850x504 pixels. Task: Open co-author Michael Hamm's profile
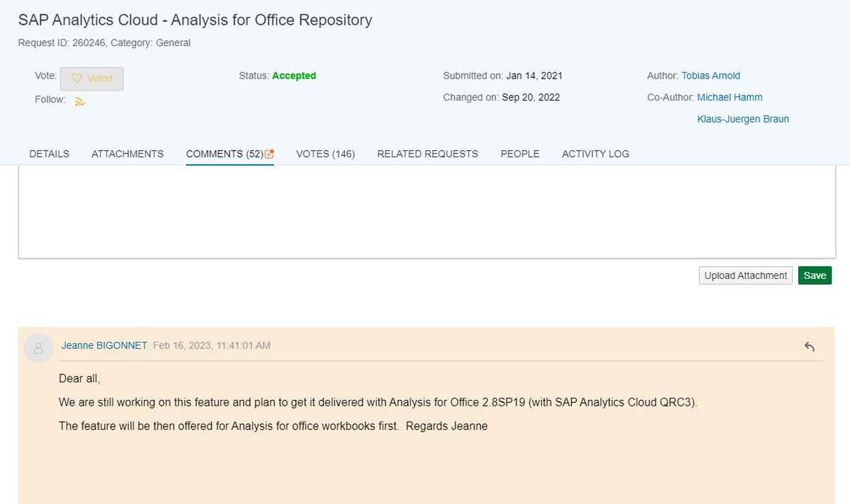(x=730, y=97)
